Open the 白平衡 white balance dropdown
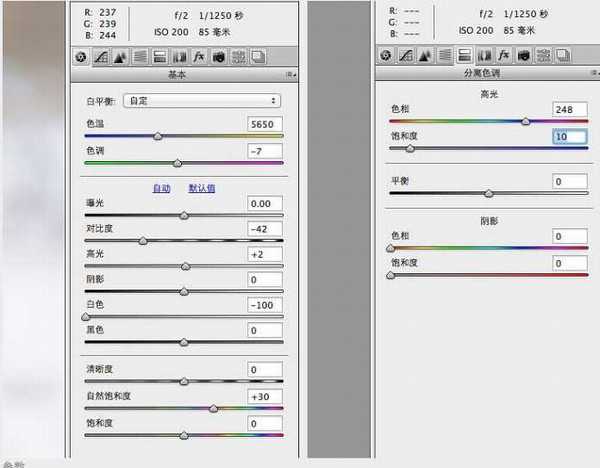Image resolution: width=600 pixels, height=468 pixels. click(x=202, y=101)
